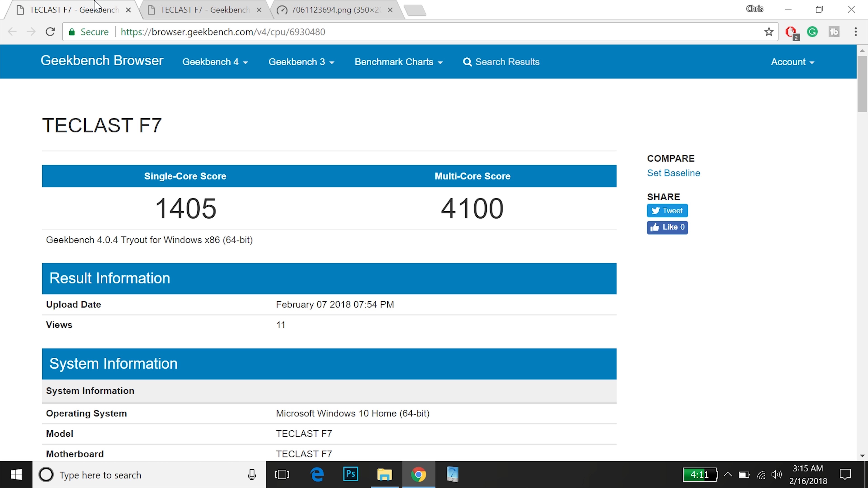Share the result with the Tweet button
Viewport: 868px width, 488px height.
[667, 211]
